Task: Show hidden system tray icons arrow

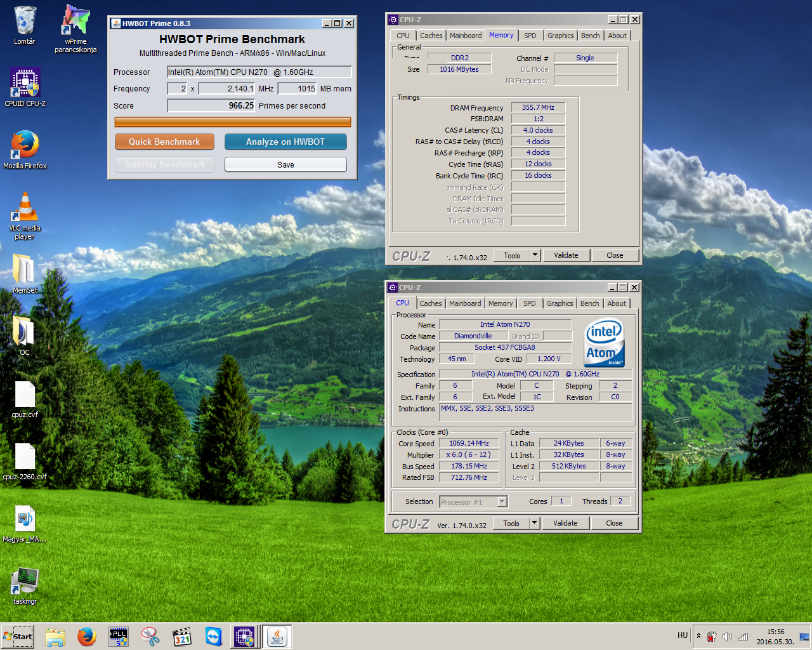Action: pos(698,636)
